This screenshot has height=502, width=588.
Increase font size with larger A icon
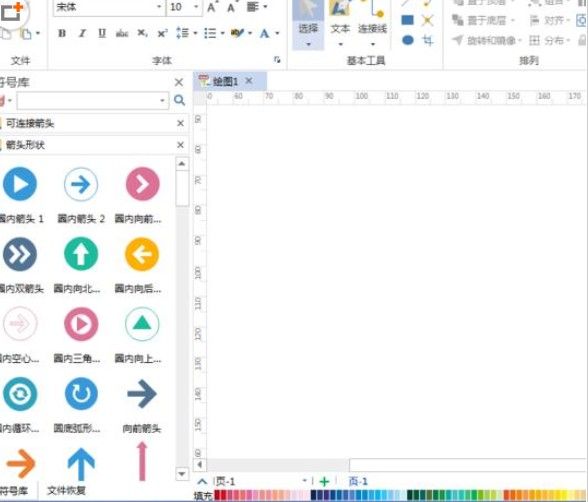tap(212, 7)
